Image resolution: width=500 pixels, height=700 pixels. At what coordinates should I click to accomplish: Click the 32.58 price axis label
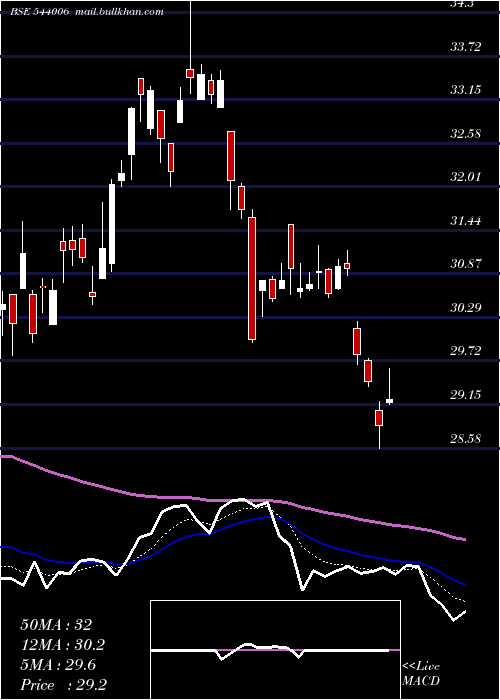466,133
